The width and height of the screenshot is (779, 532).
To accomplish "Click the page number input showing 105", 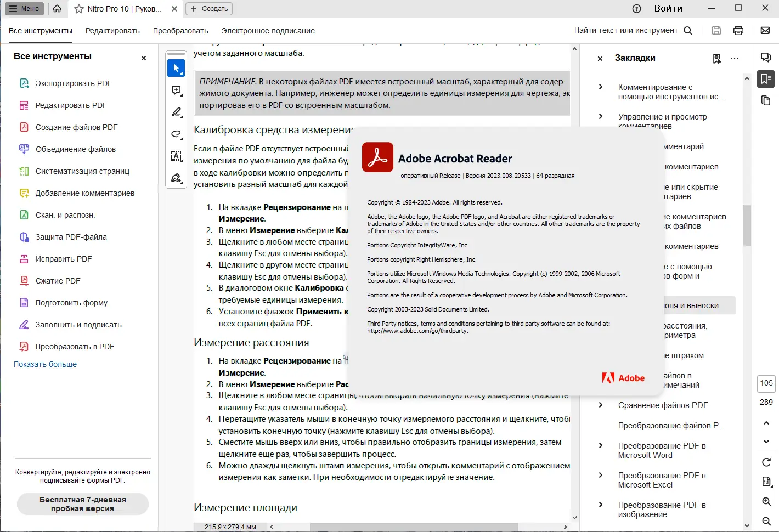I will tap(766, 383).
